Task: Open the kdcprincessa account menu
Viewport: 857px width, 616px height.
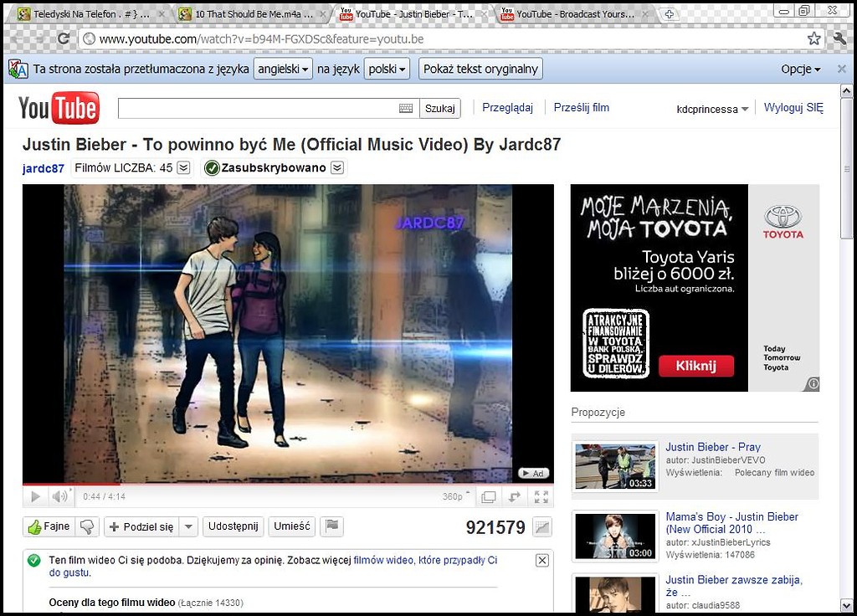Action: pos(712,109)
